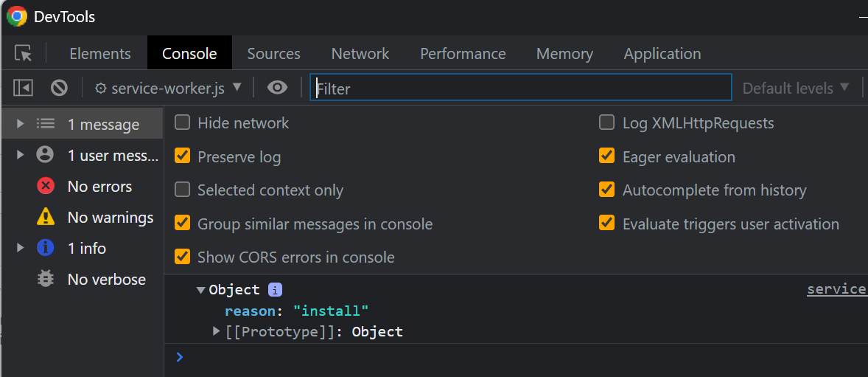This screenshot has height=377, width=868.
Task: Enable the Hide network checkbox
Action: click(183, 123)
